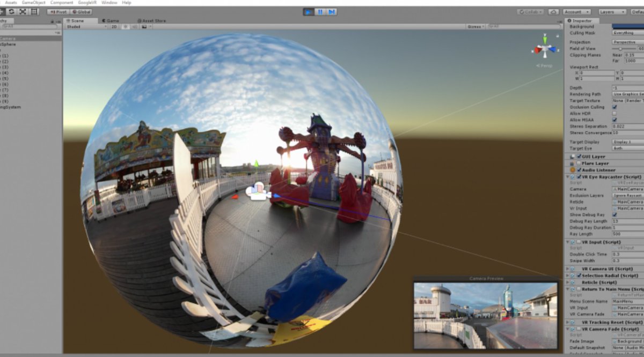Expand the VR Camera UI script section
644x357 pixels.
click(x=568, y=269)
